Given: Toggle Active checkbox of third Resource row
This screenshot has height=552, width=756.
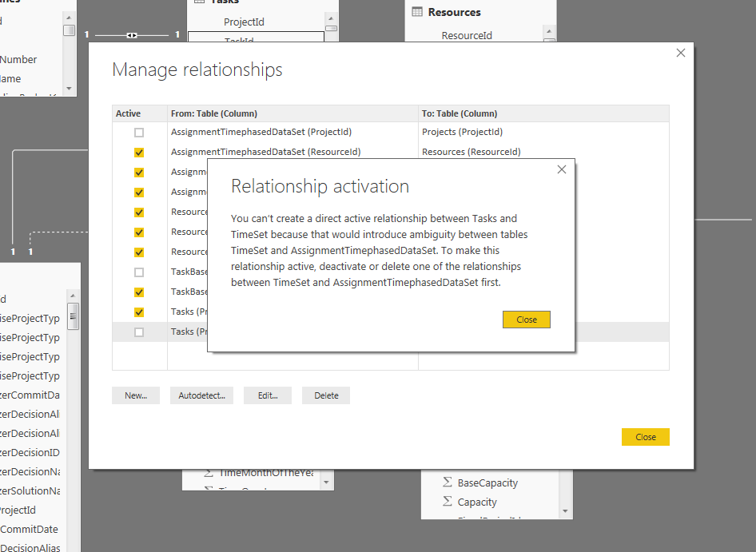Looking at the screenshot, I should [139, 252].
